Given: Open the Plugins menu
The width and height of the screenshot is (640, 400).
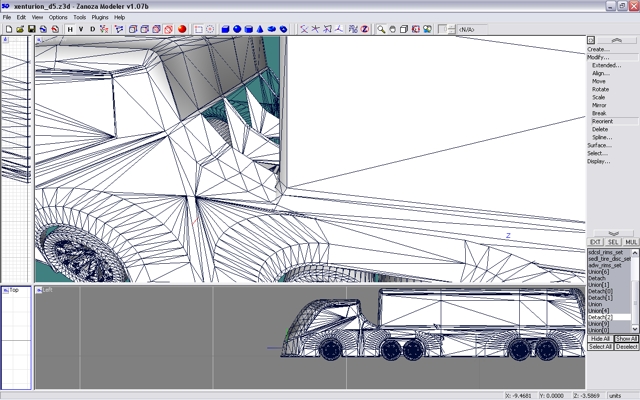Looking at the screenshot, I should tap(100, 17).
